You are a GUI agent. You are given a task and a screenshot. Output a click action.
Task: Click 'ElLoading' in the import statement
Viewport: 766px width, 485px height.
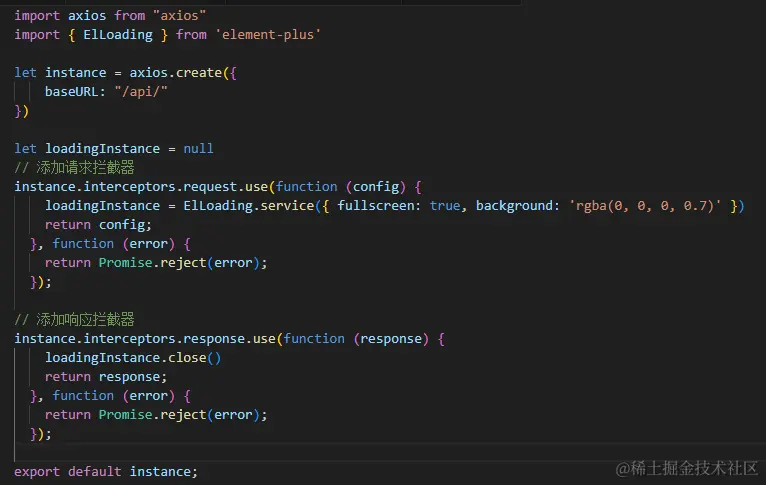click(118, 35)
